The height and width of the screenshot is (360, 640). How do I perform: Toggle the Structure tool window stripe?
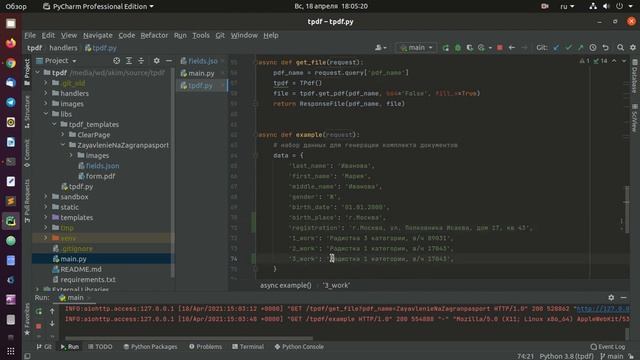pyautogui.click(x=27, y=111)
